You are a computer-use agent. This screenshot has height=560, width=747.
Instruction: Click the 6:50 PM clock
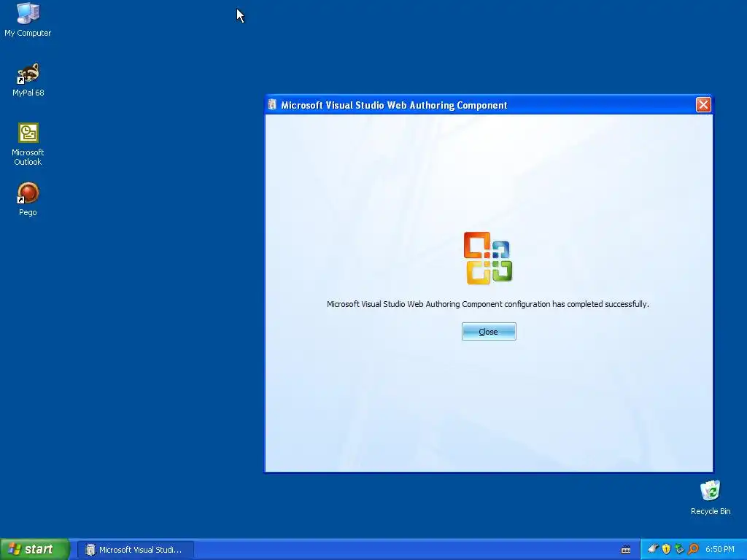coord(720,549)
